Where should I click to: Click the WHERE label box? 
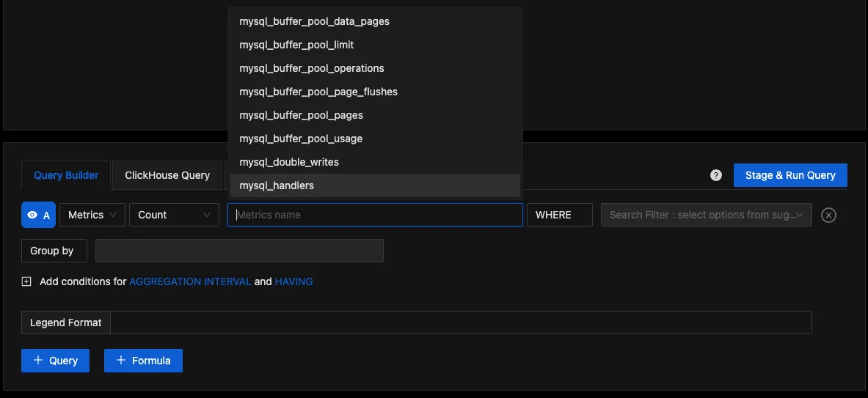[560, 215]
